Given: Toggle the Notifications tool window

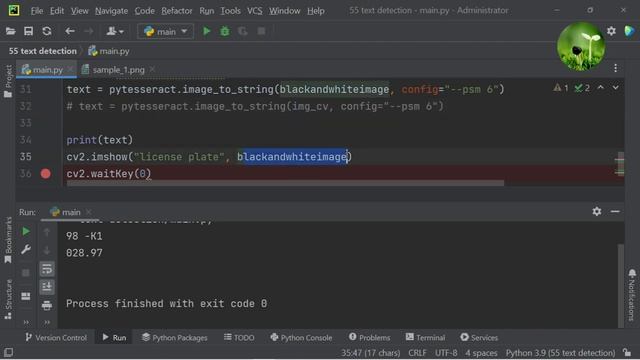Looking at the screenshot, I should (x=632, y=295).
